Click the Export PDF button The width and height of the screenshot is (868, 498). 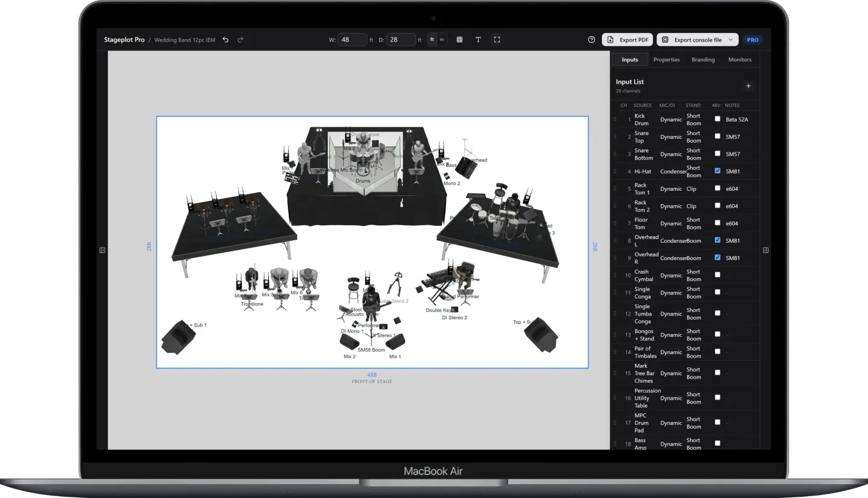pyautogui.click(x=627, y=40)
